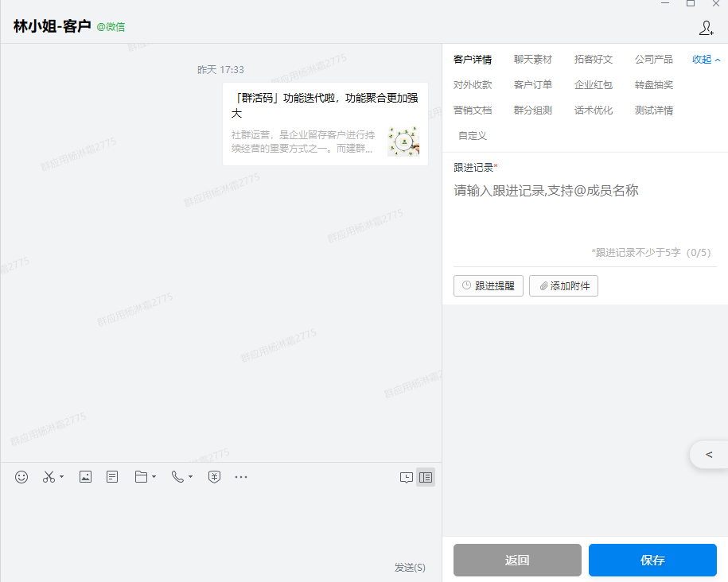Open the emoji picker
Viewport: 728px width, 582px height.
(x=21, y=477)
